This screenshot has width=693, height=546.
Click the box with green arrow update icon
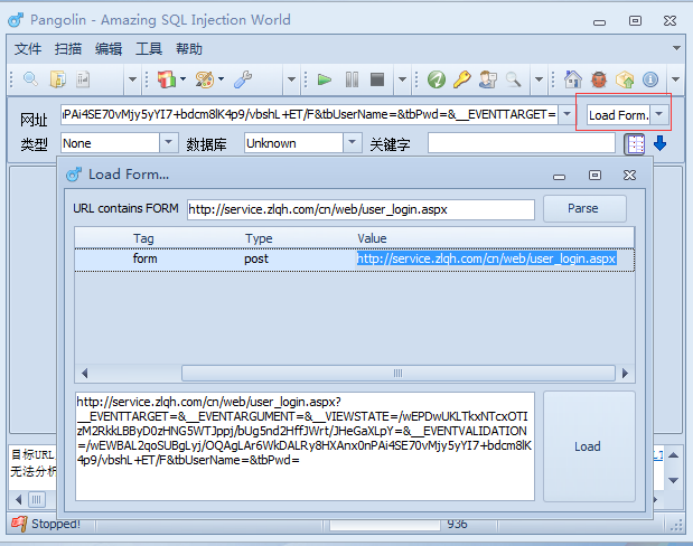coord(624,80)
